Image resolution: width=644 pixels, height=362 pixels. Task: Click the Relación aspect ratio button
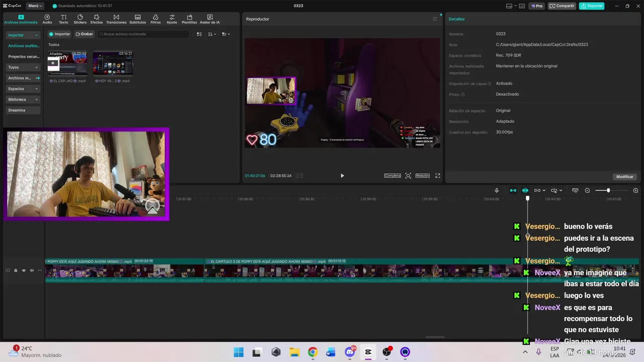tap(423, 175)
